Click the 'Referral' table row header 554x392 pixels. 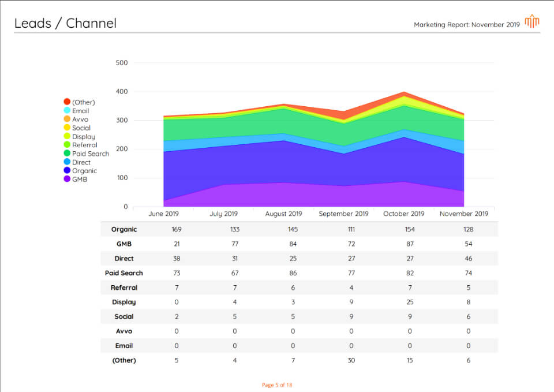(124, 288)
